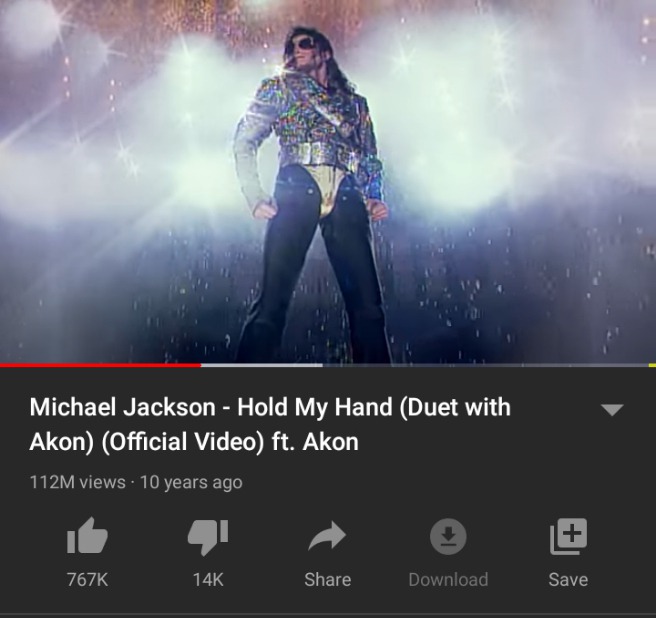
Task: Tap the title line 'Akon) (Official Video) ft. Akon'
Action: pos(194,442)
